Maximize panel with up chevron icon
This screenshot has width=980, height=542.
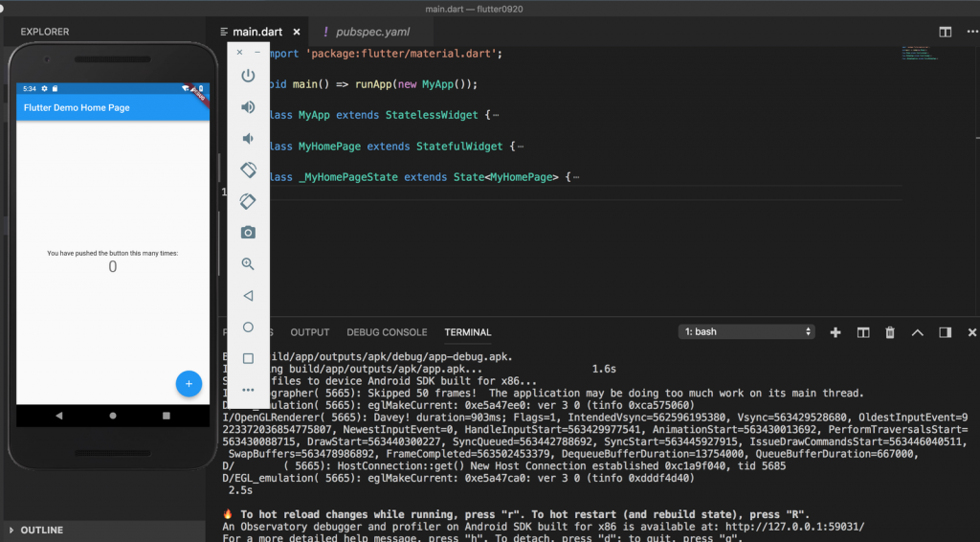pyautogui.click(x=918, y=332)
